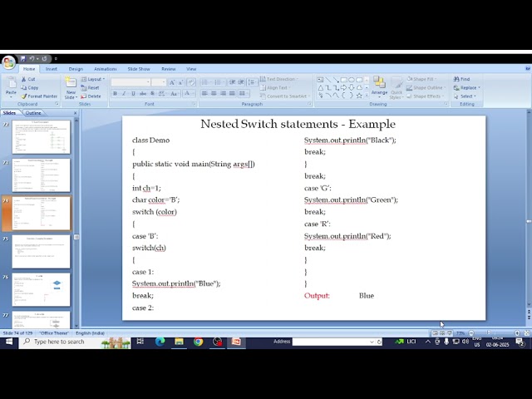532x399 pixels.
Task: Activate Format Painter
Action: [39, 96]
